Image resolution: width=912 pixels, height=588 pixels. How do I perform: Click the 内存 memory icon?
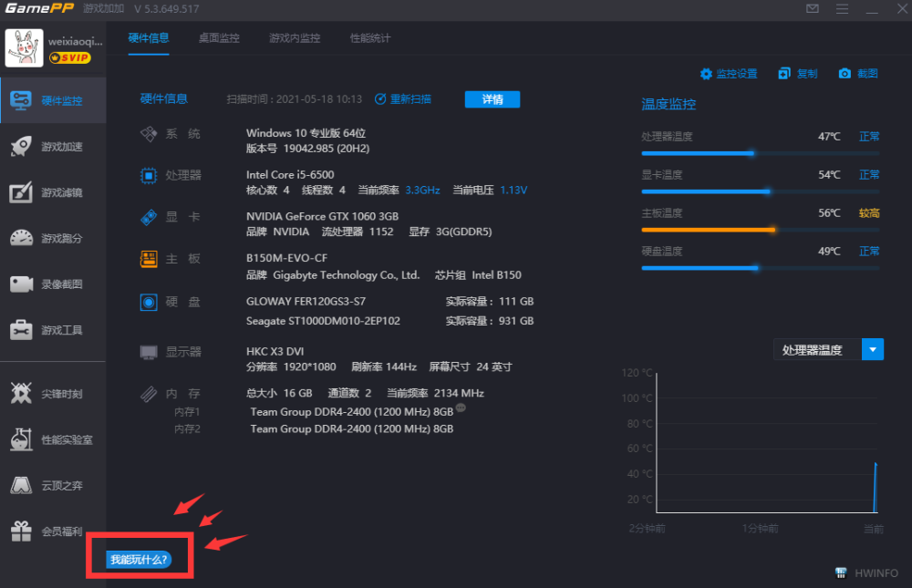[x=149, y=394]
